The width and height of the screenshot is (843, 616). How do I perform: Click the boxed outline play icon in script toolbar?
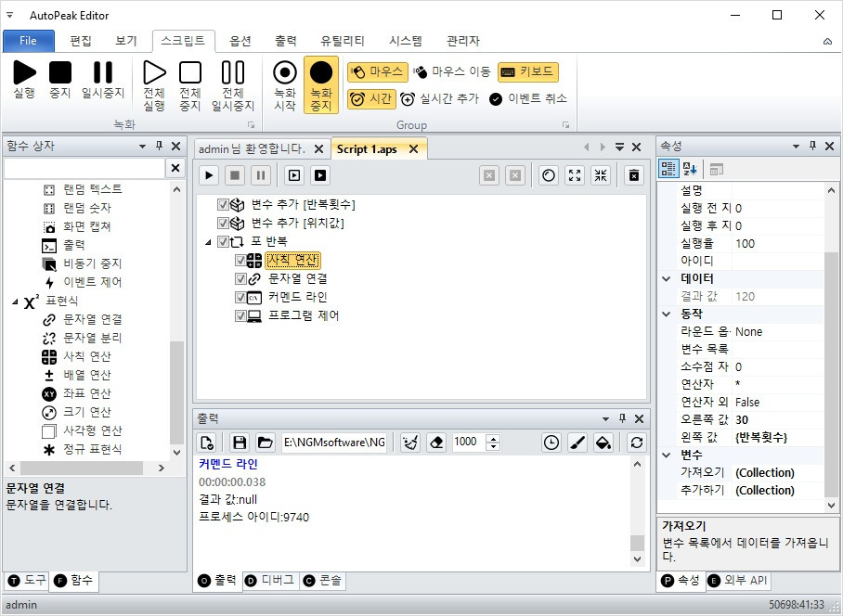click(x=294, y=175)
